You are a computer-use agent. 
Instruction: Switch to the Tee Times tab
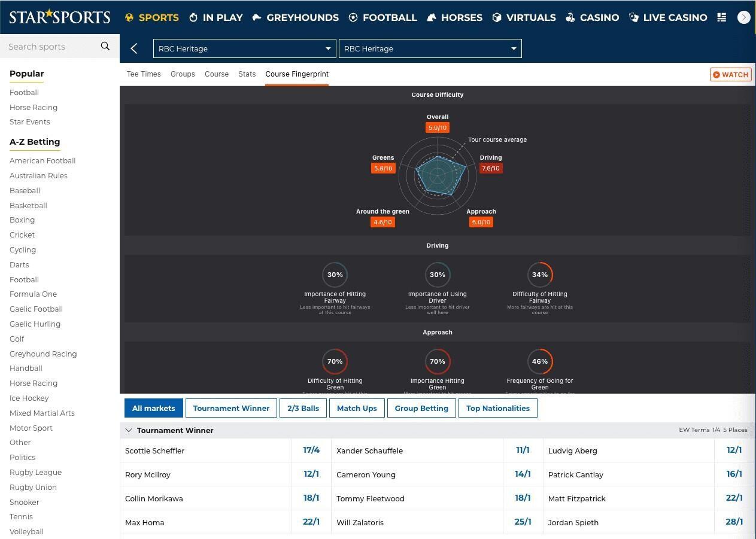click(x=144, y=74)
